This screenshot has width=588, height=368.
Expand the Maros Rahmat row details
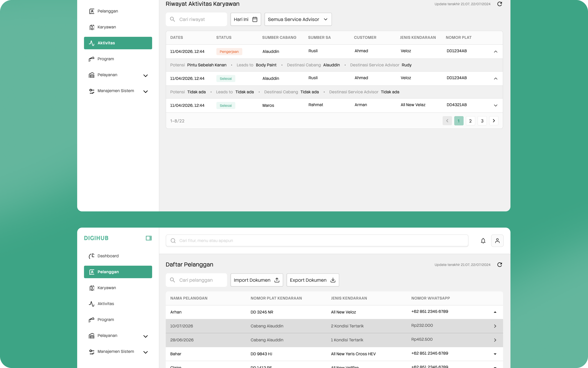point(496,105)
